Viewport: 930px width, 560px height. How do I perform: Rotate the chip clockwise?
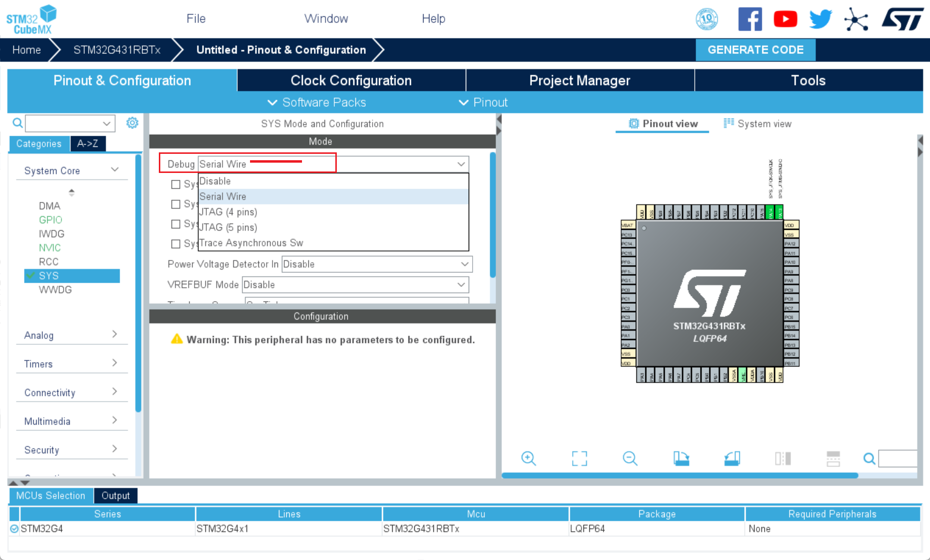point(681,459)
